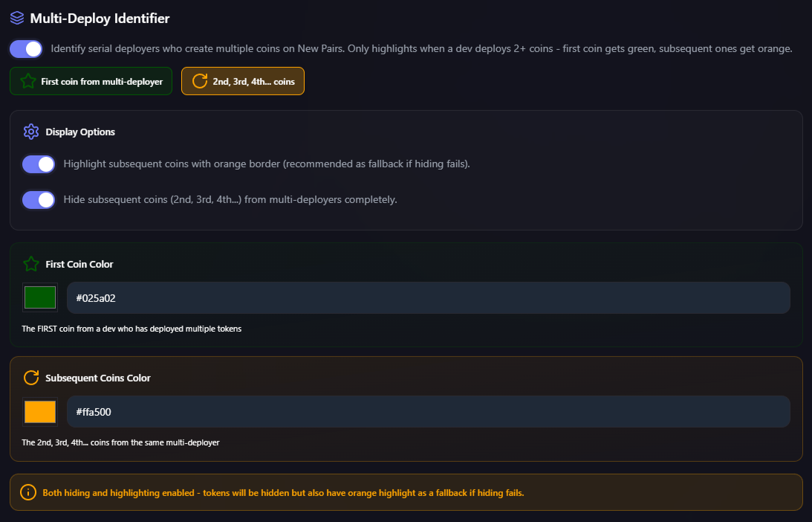Viewport: 812px width, 522px height.
Task: Click the layers icon beside Multi-Deploy Identifier
Action: pyautogui.click(x=17, y=17)
